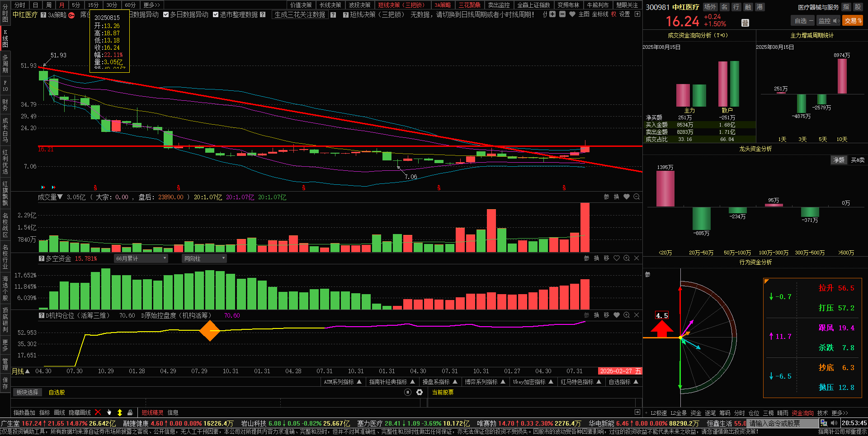The height and width of the screenshot is (436, 868).
Task: Click the 2026-02-27 date marker on time axis
Action: click(x=620, y=371)
